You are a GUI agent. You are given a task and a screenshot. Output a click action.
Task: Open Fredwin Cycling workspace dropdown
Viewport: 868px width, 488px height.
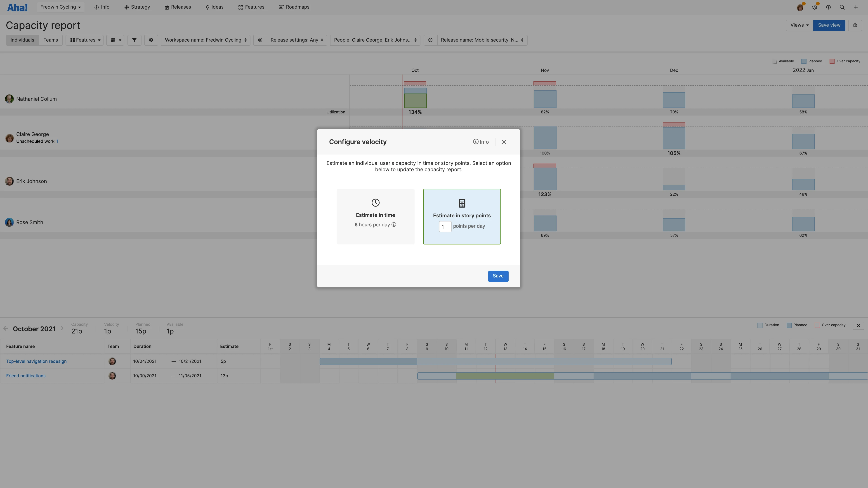[60, 7]
